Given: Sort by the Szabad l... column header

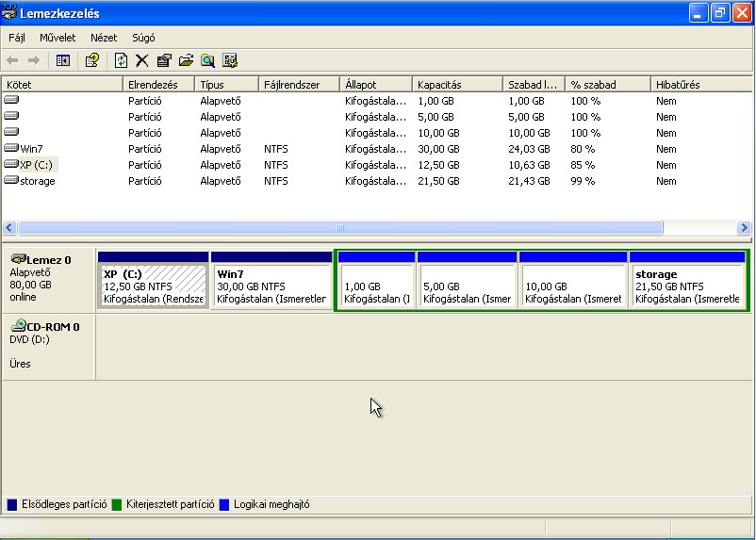Looking at the screenshot, I should (x=534, y=85).
